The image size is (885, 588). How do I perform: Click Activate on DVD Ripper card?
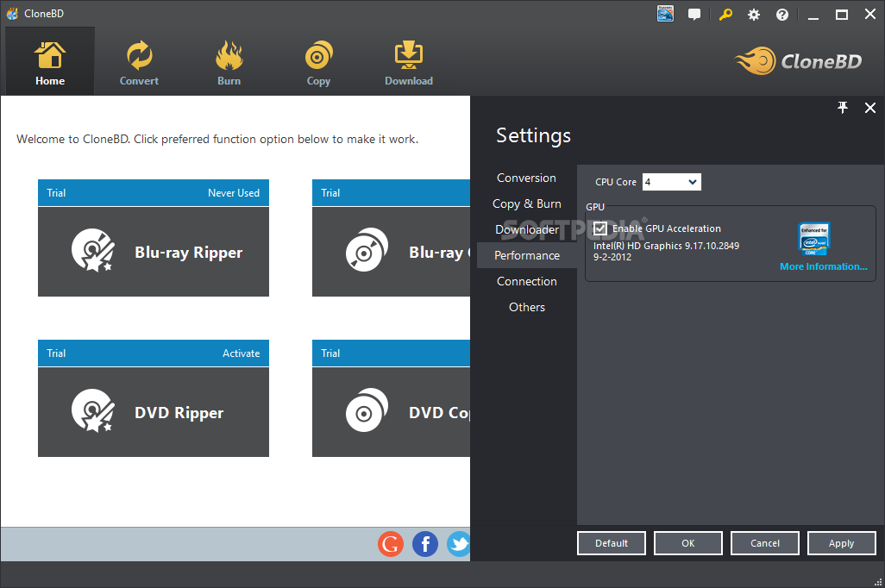click(241, 353)
